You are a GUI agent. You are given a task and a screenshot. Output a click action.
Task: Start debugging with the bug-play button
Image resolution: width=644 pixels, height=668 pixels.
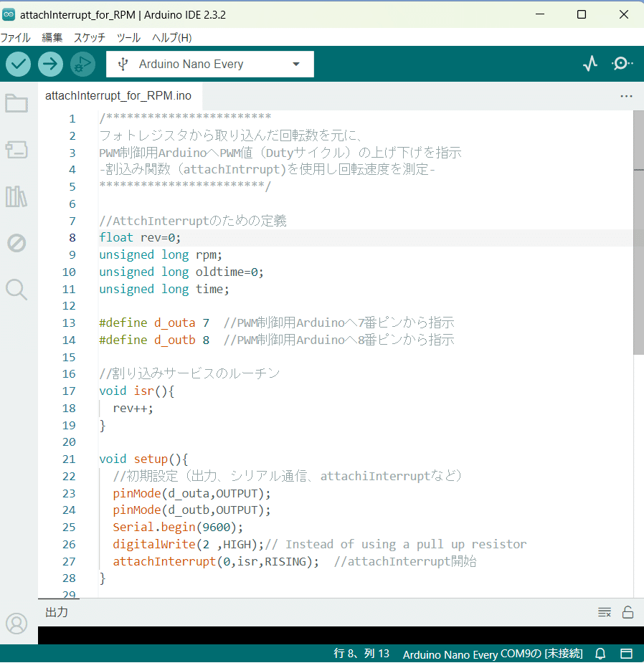coord(82,65)
